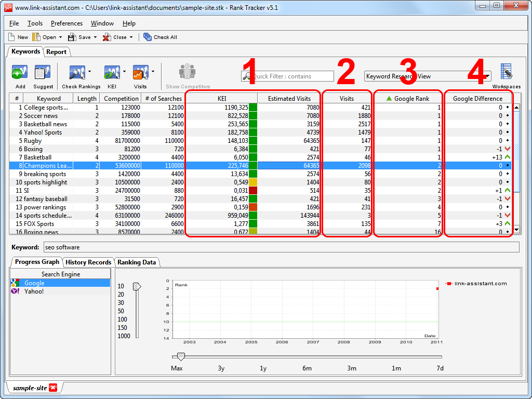The width and height of the screenshot is (532, 399).
Task: Switch to the Keywords tab
Action: (25, 51)
